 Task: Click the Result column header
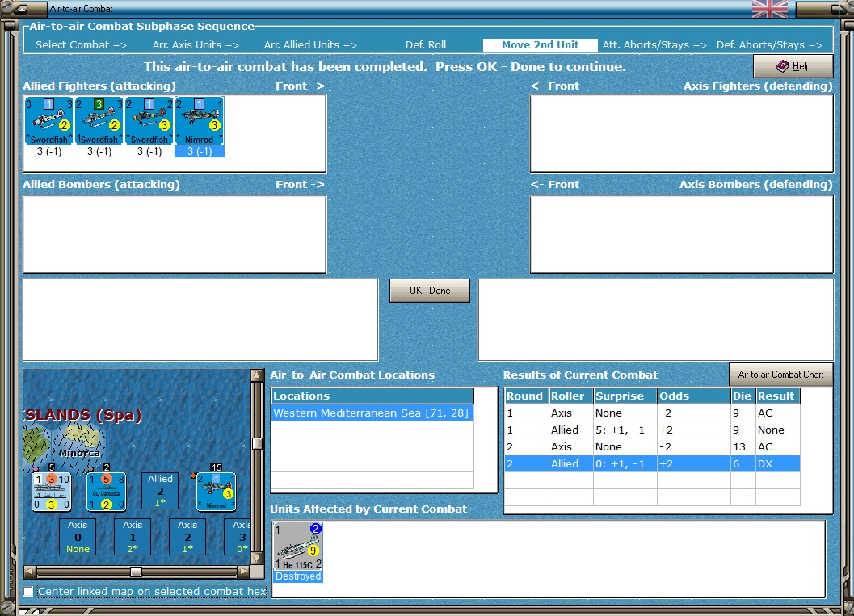(x=778, y=396)
